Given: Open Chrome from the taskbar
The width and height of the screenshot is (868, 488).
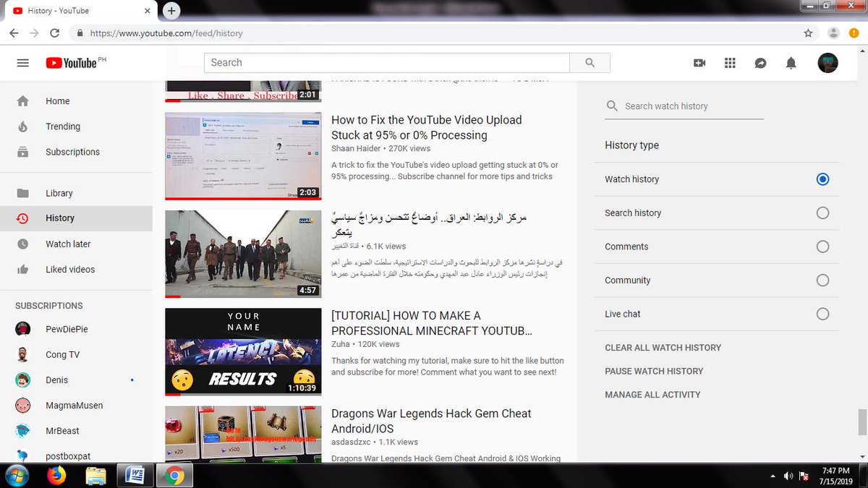Looking at the screenshot, I should [174, 476].
